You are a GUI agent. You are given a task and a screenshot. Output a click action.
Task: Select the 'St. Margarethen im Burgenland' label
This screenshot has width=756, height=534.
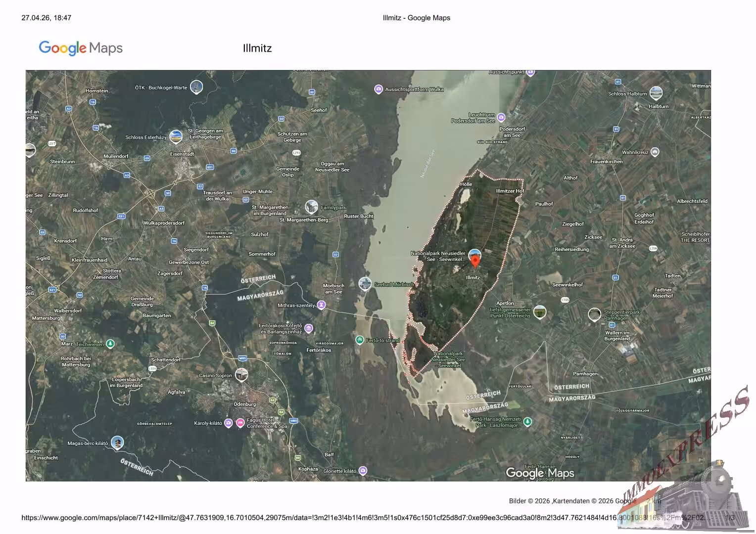pos(270,210)
